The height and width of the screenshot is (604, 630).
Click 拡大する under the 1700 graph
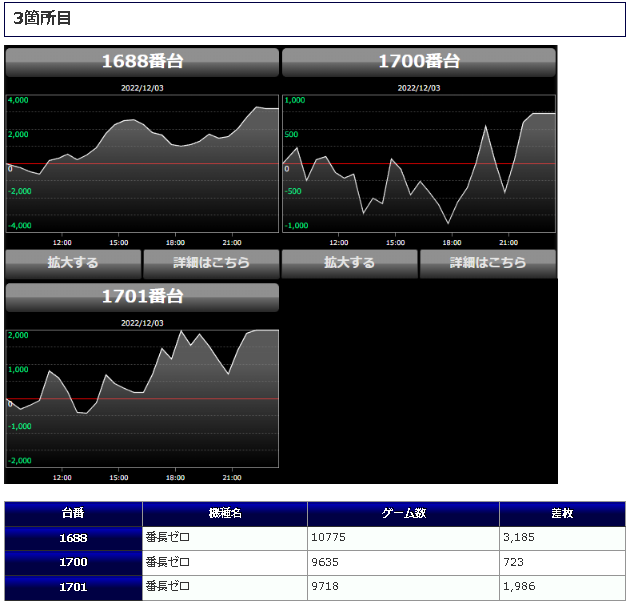coord(350,263)
